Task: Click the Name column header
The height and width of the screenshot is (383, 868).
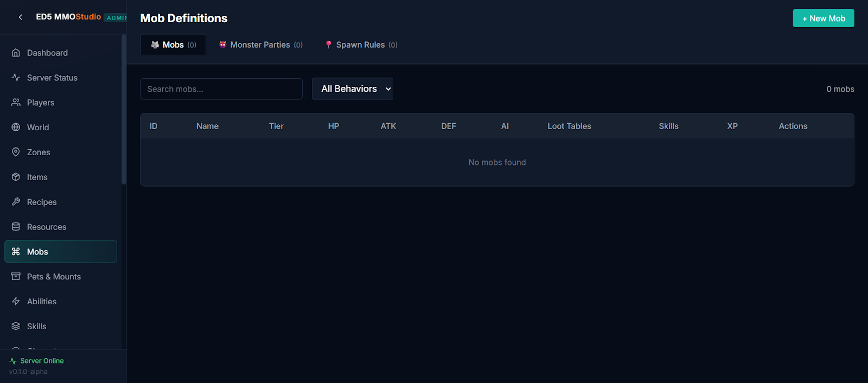Action: click(207, 126)
